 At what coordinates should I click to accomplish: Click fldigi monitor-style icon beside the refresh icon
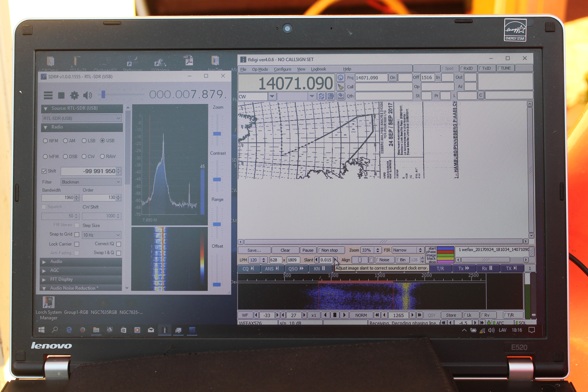pos(331,96)
